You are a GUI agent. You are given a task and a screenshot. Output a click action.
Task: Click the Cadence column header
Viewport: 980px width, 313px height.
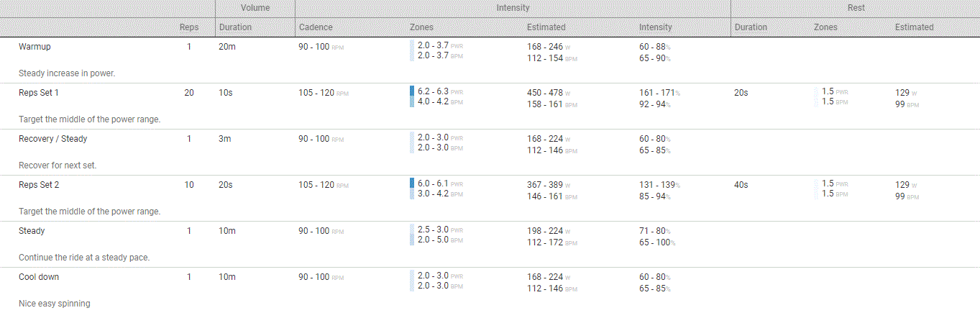(316, 27)
